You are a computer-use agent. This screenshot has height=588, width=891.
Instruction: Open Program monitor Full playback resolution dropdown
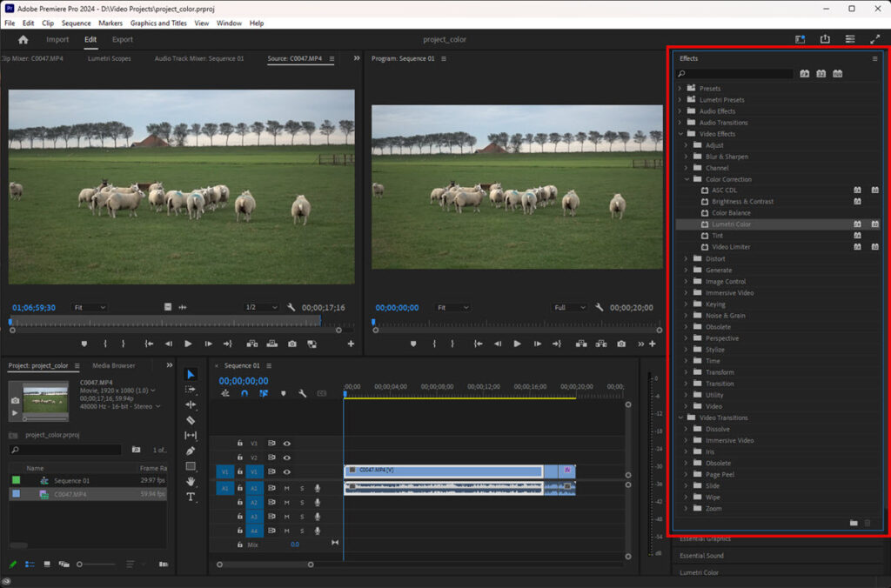pyautogui.click(x=570, y=307)
